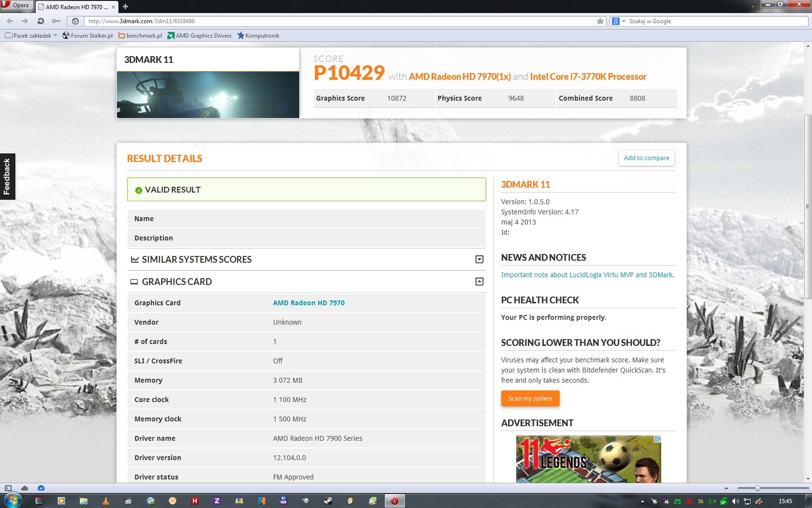Open the Komputronik bookmark

click(x=258, y=35)
